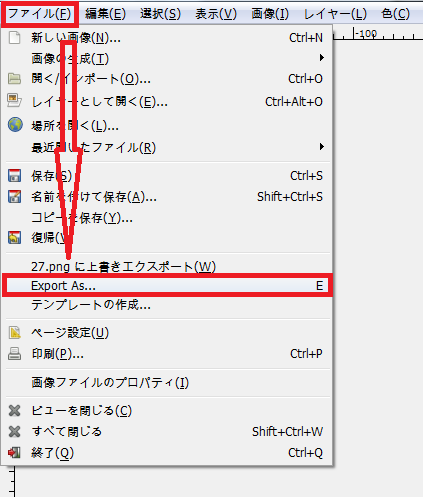
Task: Click the new image document icon
Action: [x=14, y=38]
